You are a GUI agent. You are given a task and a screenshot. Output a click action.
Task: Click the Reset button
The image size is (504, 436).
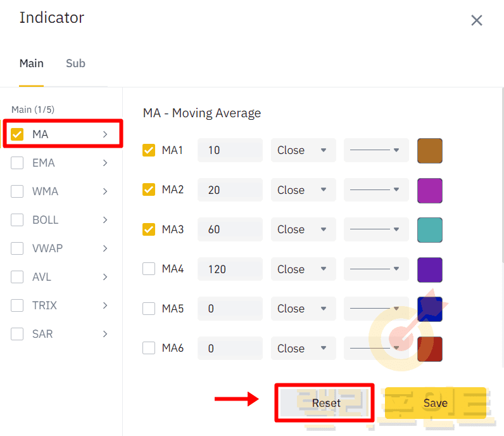[325, 403]
